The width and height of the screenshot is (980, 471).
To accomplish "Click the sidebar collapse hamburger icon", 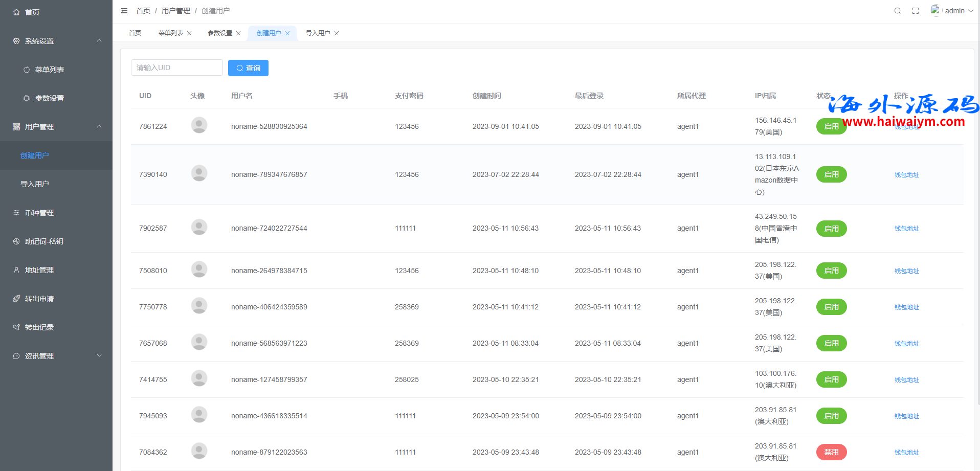I will 124,11.
